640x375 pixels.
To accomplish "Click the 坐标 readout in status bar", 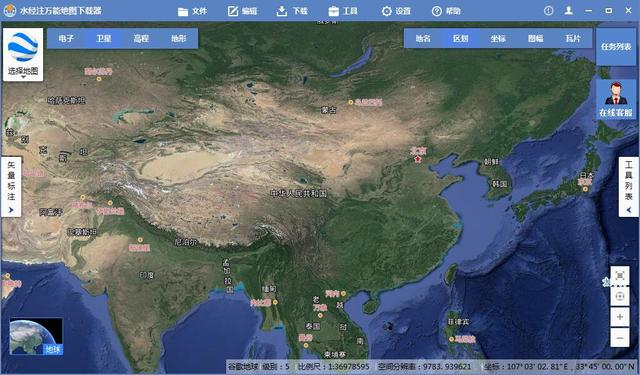I will [x=559, y=367].
